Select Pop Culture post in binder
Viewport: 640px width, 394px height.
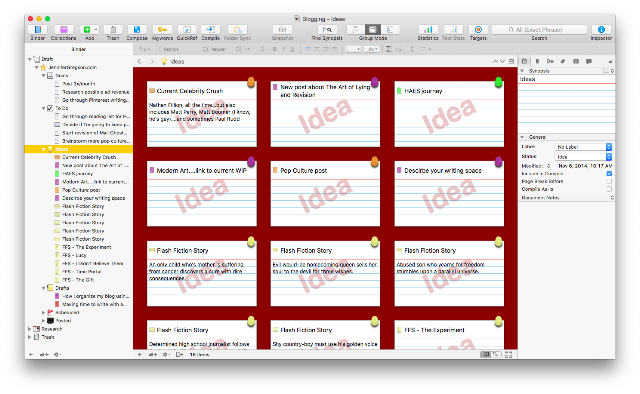coord(81,190)
